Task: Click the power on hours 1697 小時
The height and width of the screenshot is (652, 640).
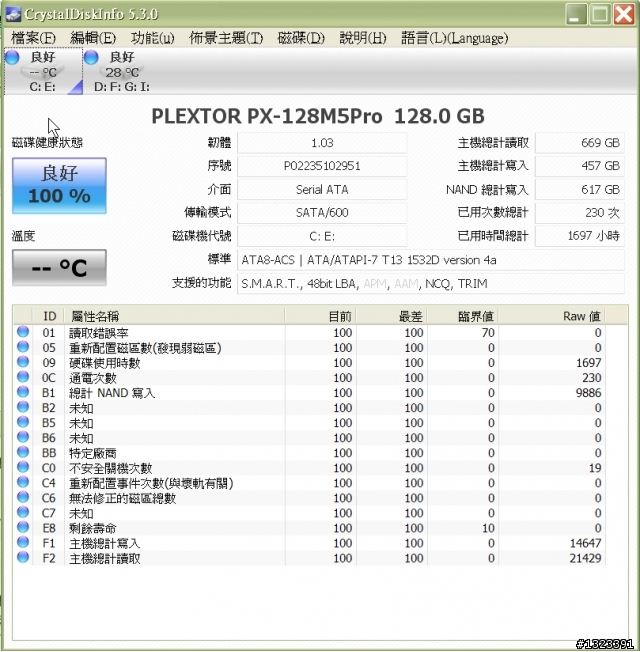Action: click(580, 236)
